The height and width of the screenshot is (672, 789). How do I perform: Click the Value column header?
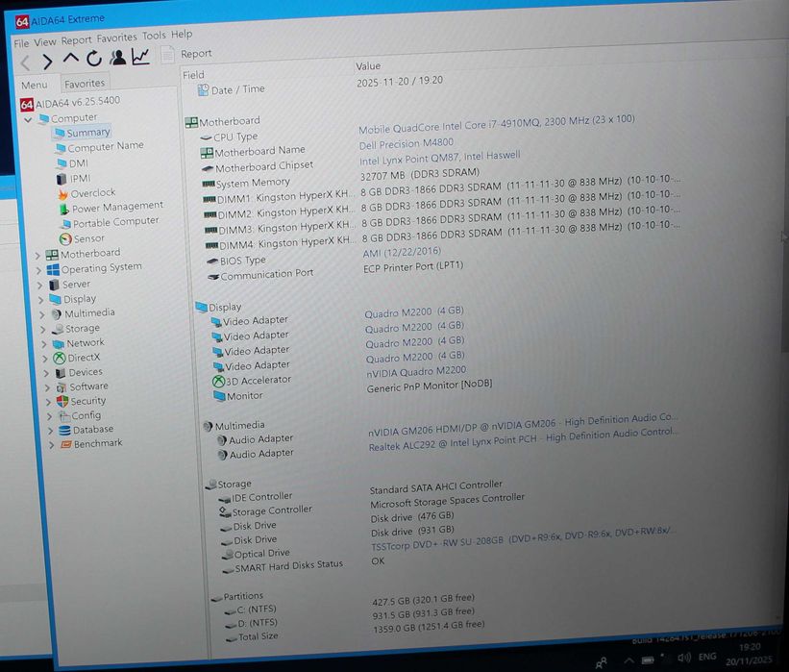click(x=368, y=66)
